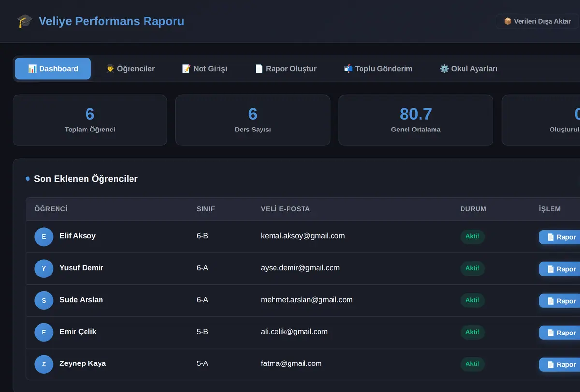Click the Aktif status of Sude Arslan
This screenshot has width=580, height=392.
tap(472, 301)
